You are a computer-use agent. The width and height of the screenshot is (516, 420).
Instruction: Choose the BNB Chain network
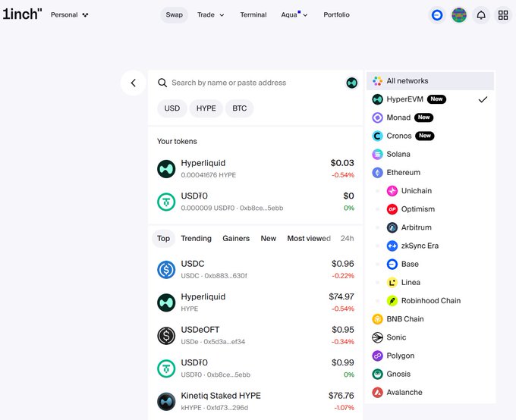coord(430,319)
